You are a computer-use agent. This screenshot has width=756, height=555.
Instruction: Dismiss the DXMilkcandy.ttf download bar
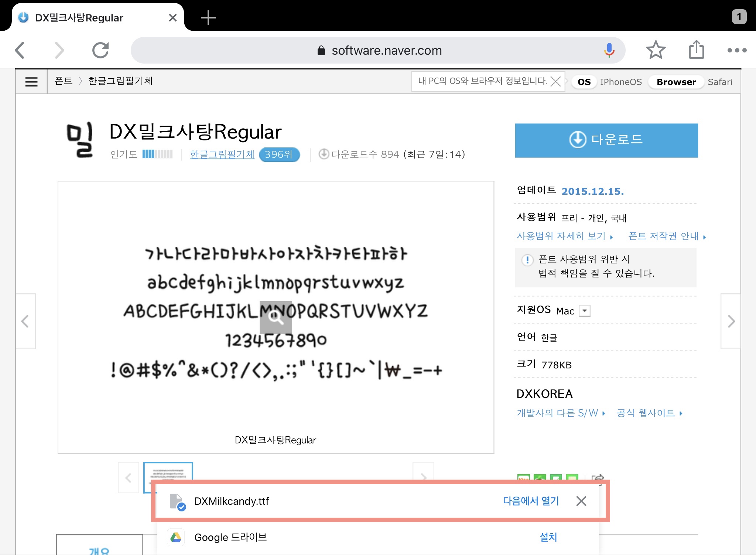tap(581, 501)
